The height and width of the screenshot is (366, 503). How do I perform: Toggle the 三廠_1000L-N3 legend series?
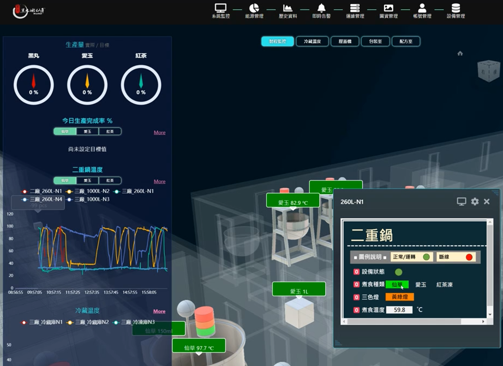tap(88, 199)
